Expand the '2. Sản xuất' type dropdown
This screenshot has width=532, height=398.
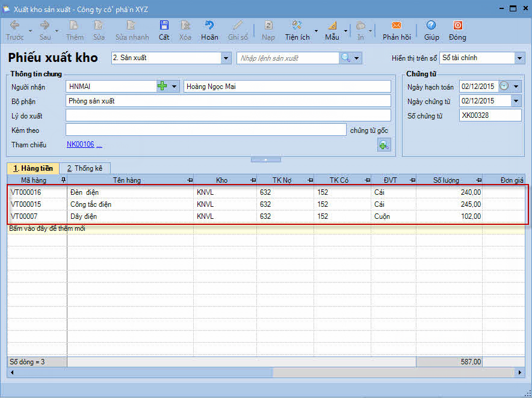[x=226, y=58]
